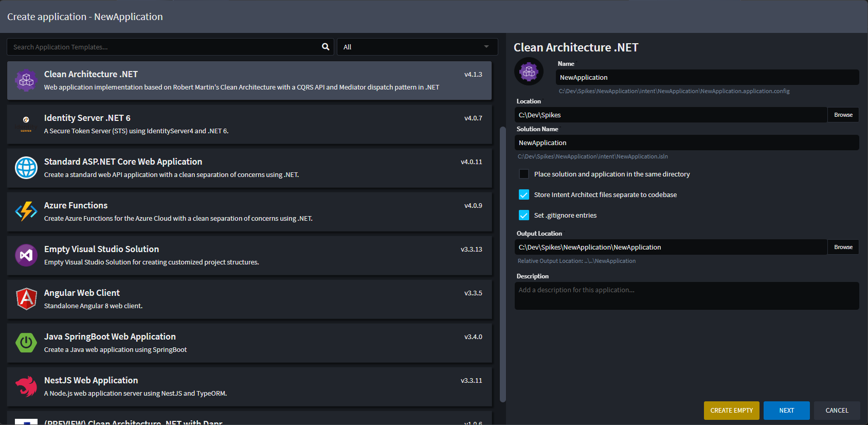The width and height of the screenshot is (868, 425).
Task: Click the 'A Node.js web application server' description
Action: pyautogui.click(x=135, y=393)
